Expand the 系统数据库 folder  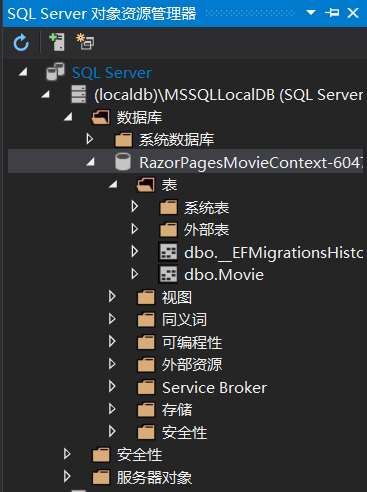point(89,139)
